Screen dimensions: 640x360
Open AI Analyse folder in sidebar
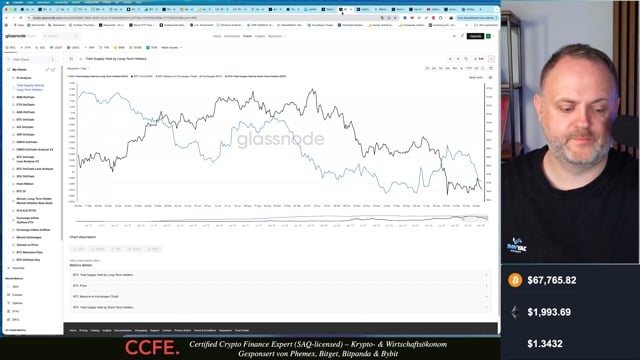[x=24, y=78]
